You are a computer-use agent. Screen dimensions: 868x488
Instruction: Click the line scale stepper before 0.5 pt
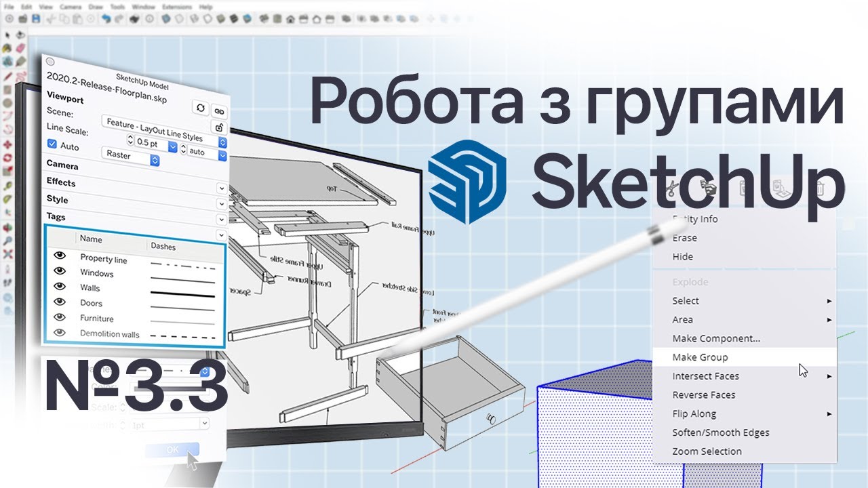pyautogui.click(x=130, y=140)
